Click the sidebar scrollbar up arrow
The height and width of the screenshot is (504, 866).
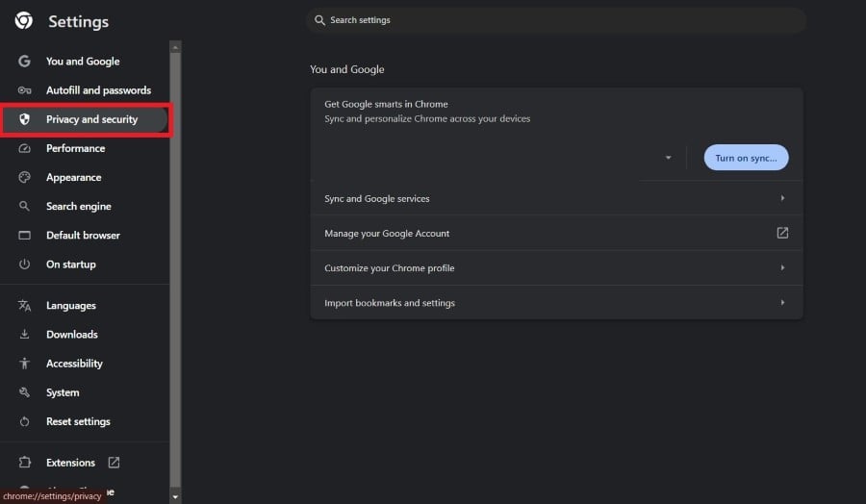click(x=175, y=47)
